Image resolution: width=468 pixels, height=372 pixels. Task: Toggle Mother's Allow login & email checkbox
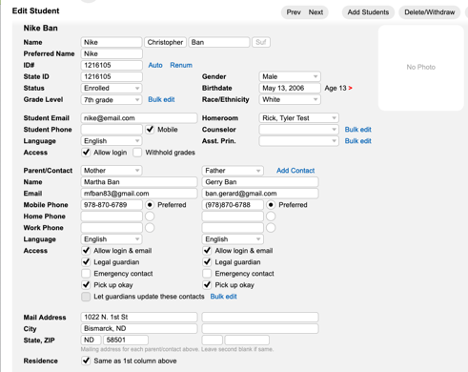tap(86, 250)
